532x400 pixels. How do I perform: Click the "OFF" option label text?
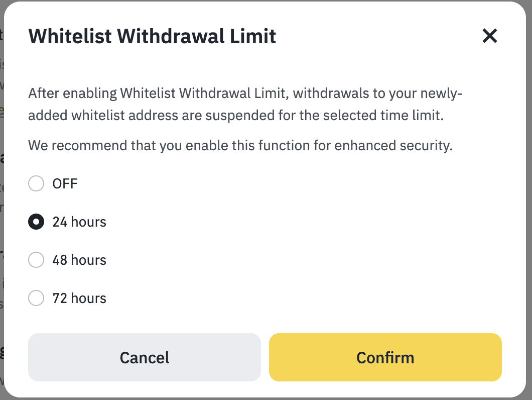click(x=65, y=184)
